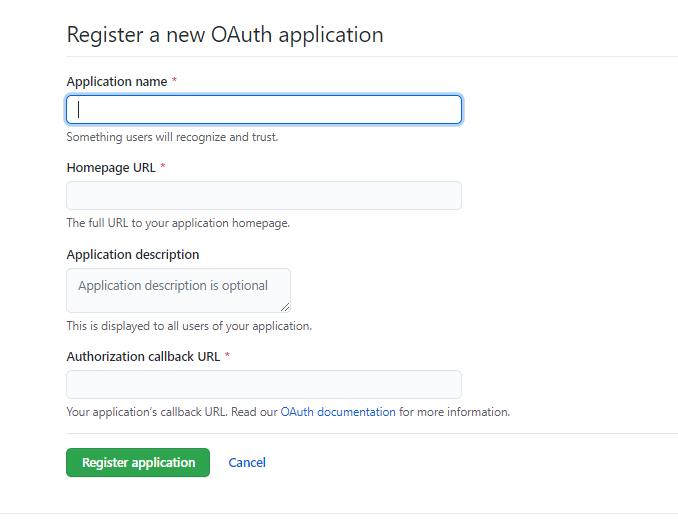
Task: Click the description textarea resize handle
Action: [285, 307]
